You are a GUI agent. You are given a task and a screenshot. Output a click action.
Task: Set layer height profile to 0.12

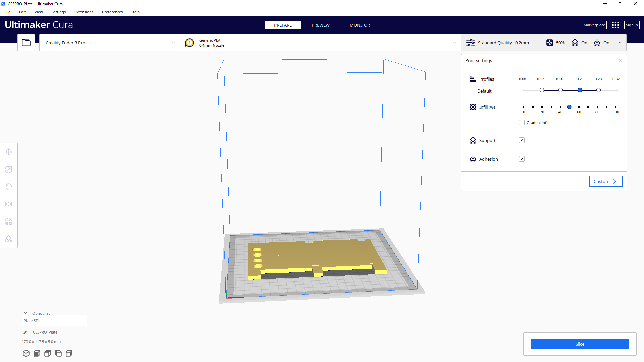tap(542, 90)
